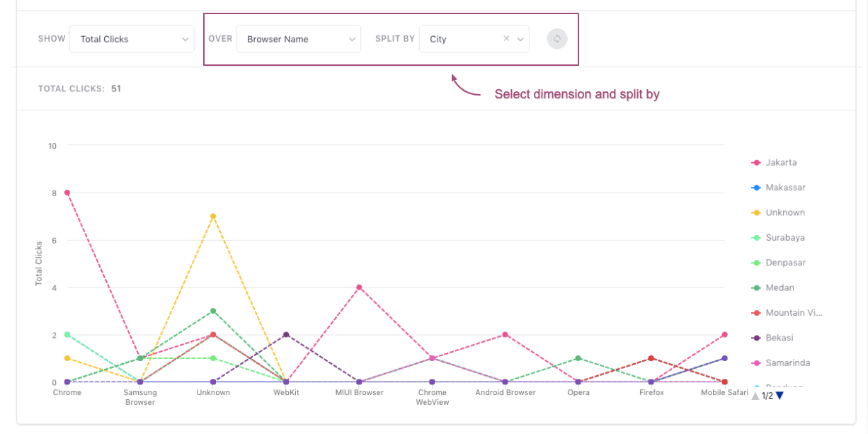
Task: Click the pink point at MIUI Browser
Action: coord(359,287)
